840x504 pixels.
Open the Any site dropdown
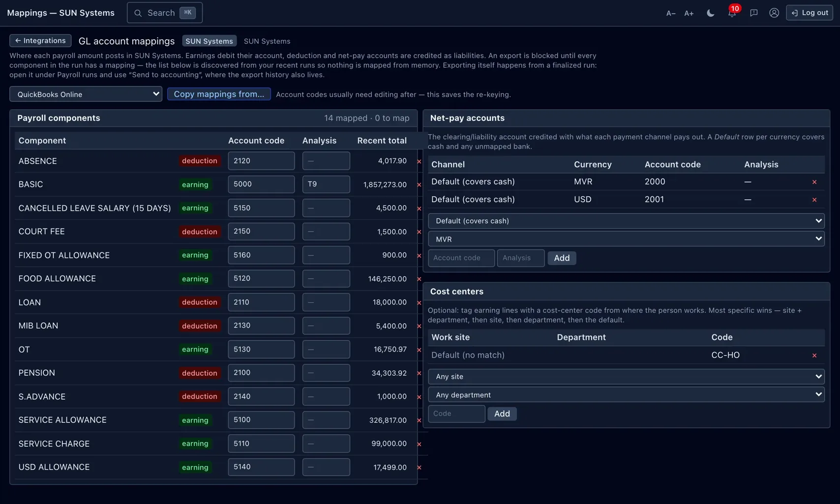tap(626, 377)
